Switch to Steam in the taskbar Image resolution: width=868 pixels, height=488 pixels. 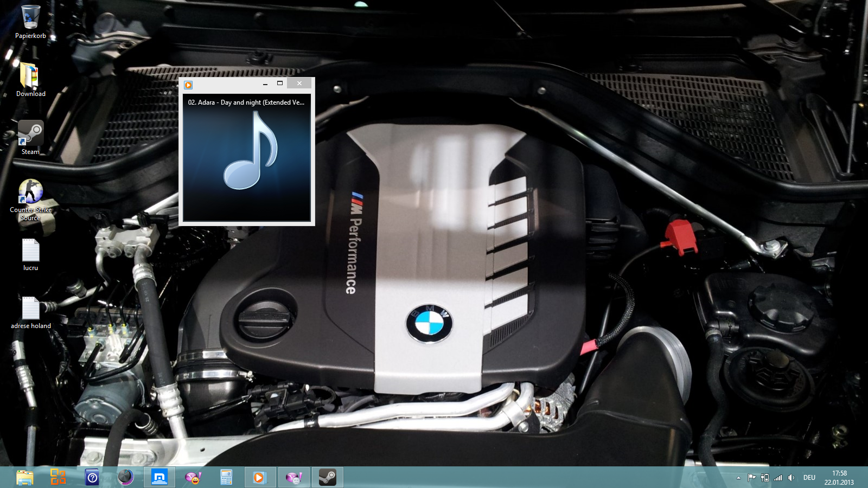tap(327, 477)
